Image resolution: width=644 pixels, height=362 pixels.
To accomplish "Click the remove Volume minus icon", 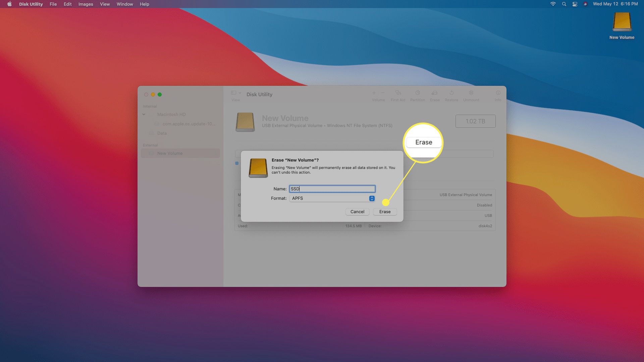I will click(x=383, y=93).
